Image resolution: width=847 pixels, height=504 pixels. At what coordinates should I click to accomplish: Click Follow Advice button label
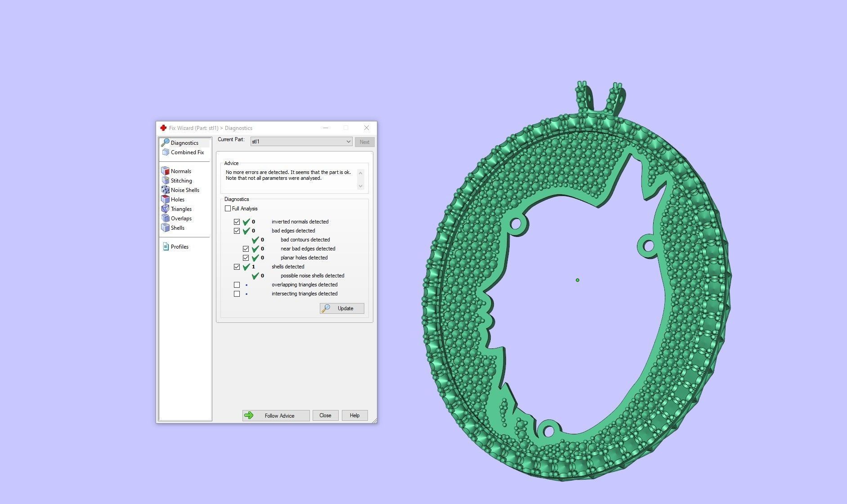(x=279, y=416)
